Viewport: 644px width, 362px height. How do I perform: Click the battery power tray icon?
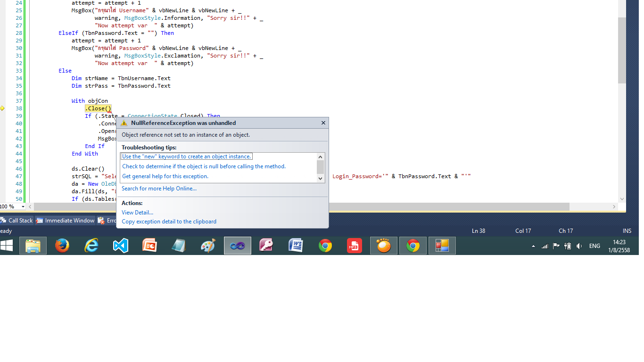[x=568, y=246]
